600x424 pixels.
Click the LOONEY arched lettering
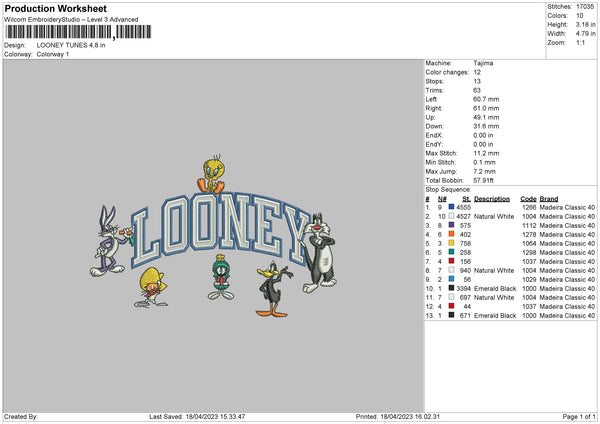[220, 230]
